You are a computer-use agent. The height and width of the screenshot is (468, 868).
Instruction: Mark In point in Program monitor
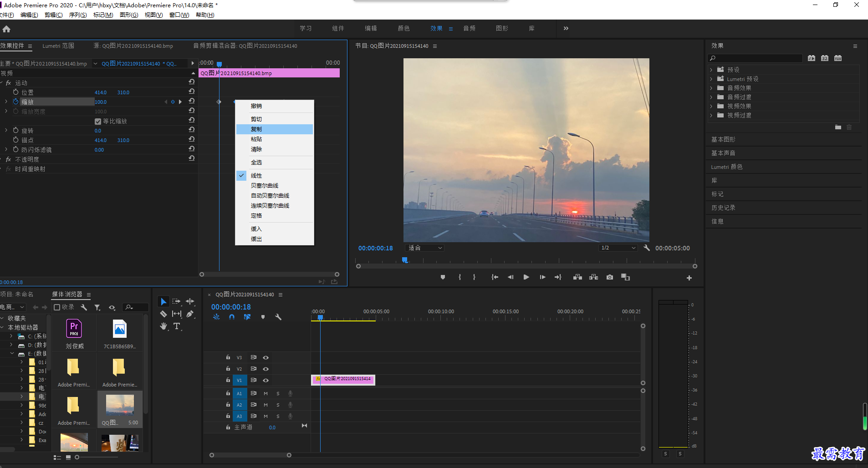point(460,277)
